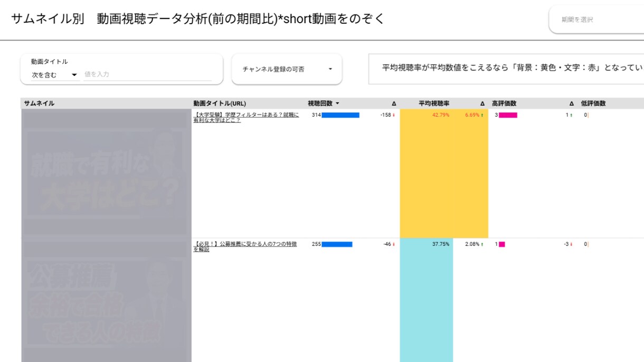Click the Δ header next to 視聴回数
This screenshot has height=362, width=644.
click(x=394, y=104)
